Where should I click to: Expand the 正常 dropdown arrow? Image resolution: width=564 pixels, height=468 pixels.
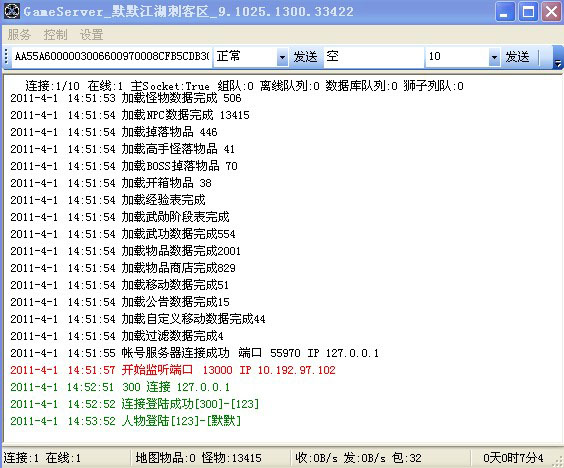282,57
